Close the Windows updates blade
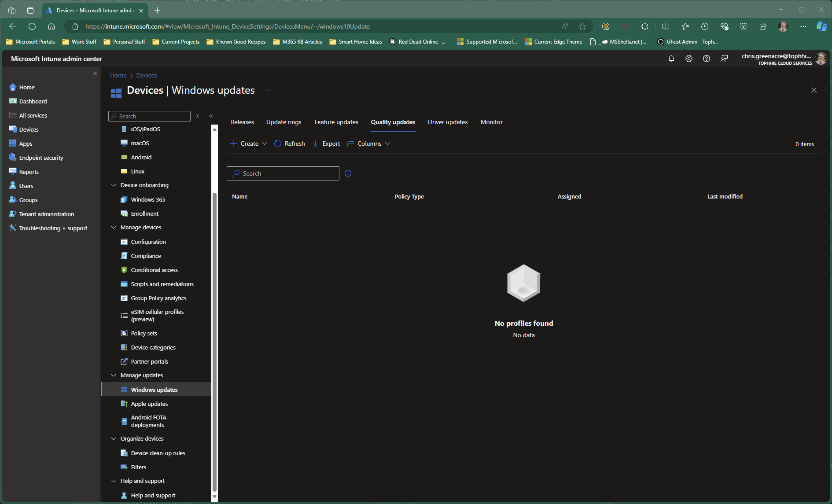This screenshot has width=832, height=504. (814, 90)
